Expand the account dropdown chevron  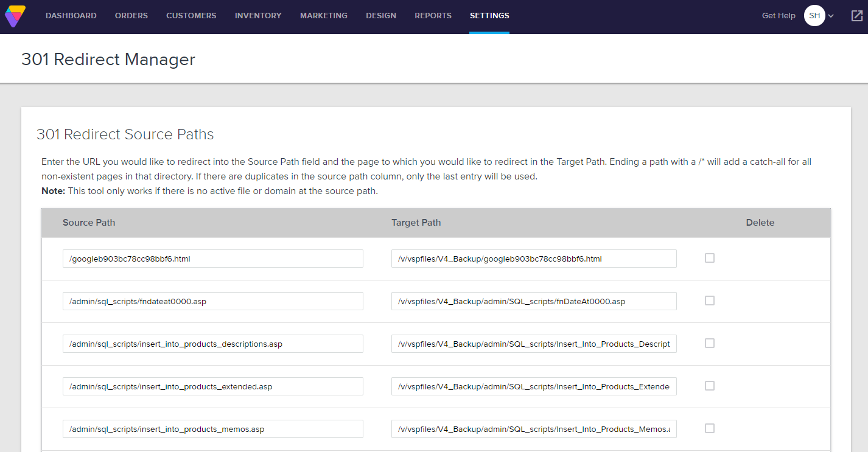[831, 16]
